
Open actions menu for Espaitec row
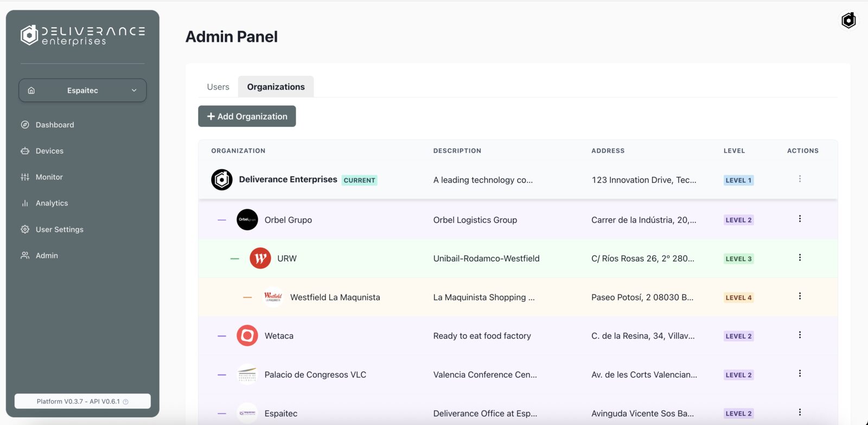point(800,413)
